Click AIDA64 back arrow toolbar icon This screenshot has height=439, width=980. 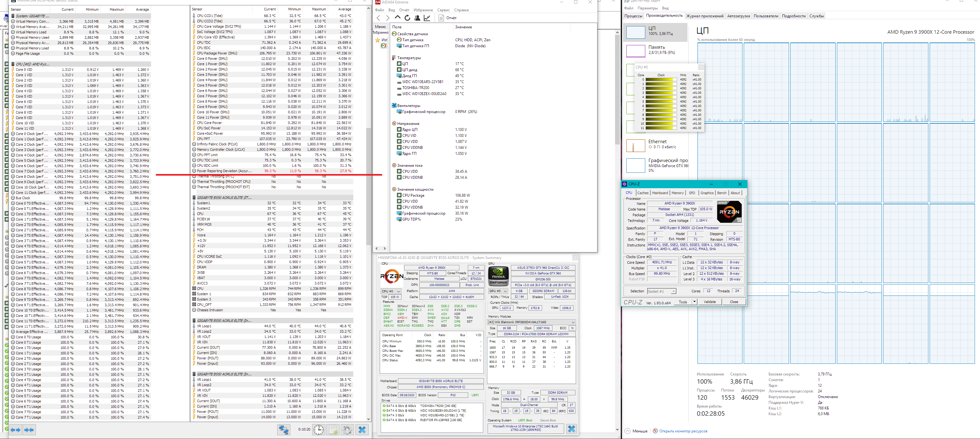pyautogui.click(x=378, y=18)
